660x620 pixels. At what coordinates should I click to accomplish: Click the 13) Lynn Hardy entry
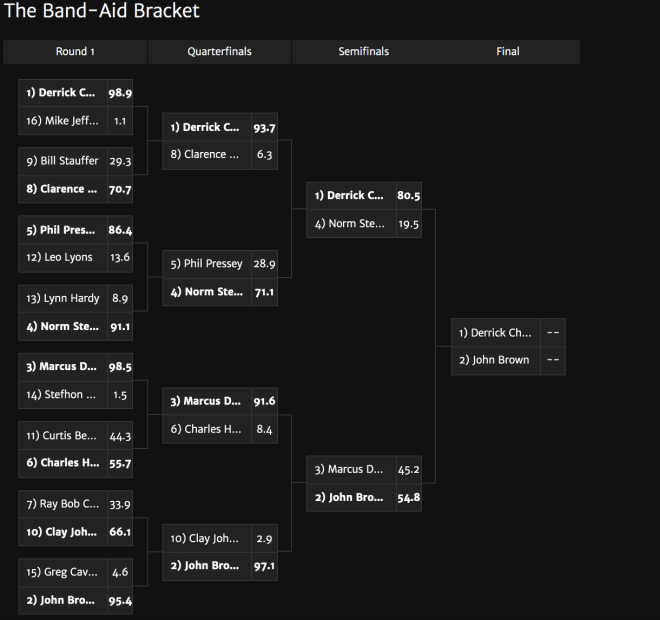(x=76, y=298)
